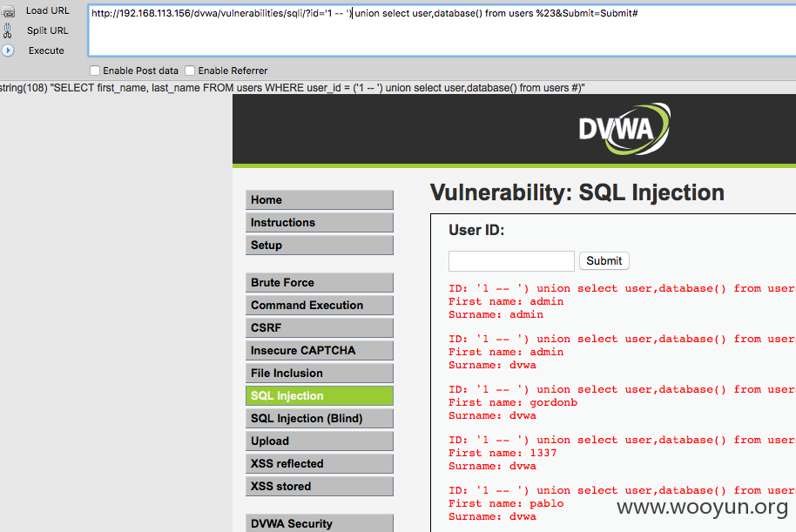Open DVWA Security page
This screenshot has width=796, height=532.
(x=320, y=523)
